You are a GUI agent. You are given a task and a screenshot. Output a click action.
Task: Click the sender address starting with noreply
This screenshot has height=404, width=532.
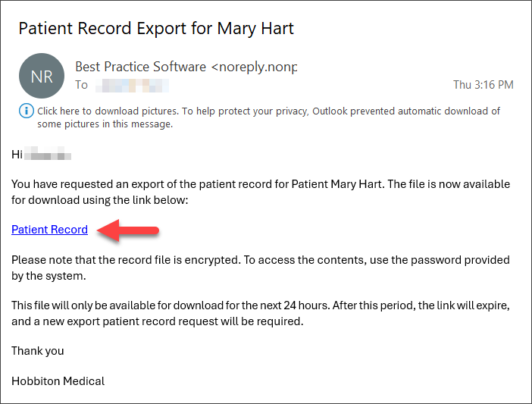point(254,67)
